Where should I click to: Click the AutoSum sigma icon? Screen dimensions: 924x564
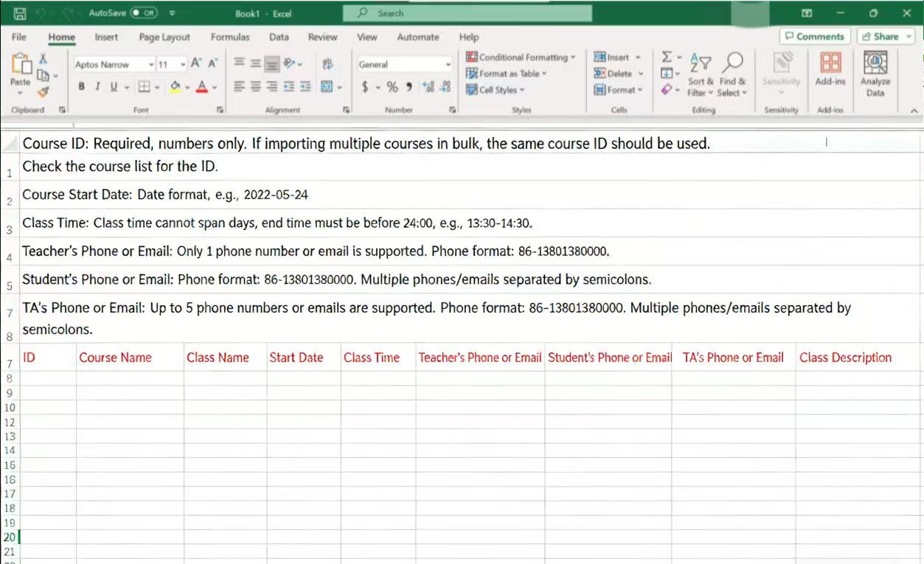[667, 58]
